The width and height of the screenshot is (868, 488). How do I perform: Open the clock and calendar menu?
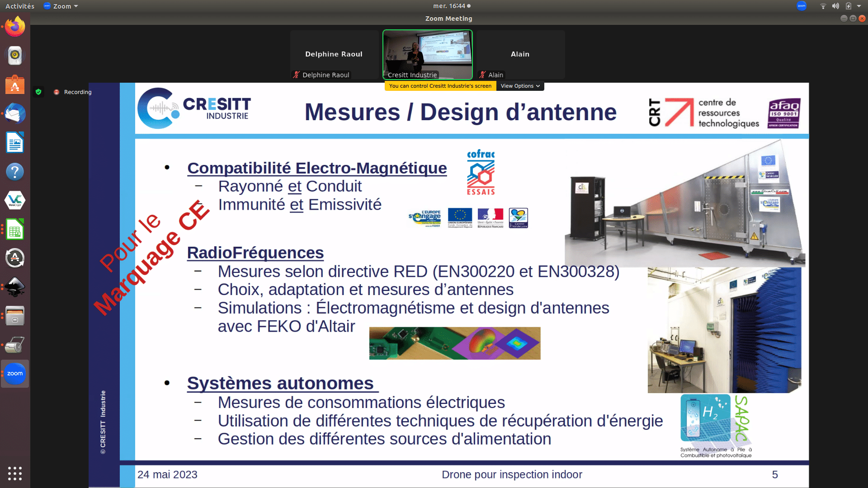coord(452,6)
